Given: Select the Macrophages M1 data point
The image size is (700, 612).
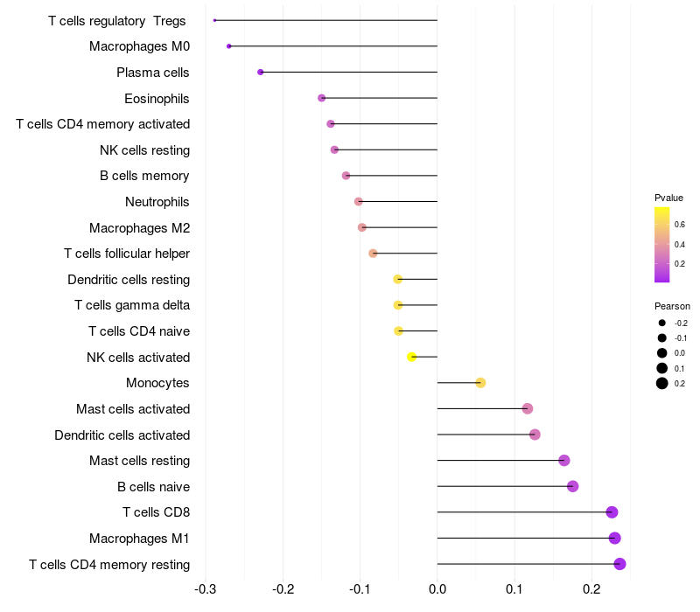Looking at the screenshot, I should pos(614,538).
